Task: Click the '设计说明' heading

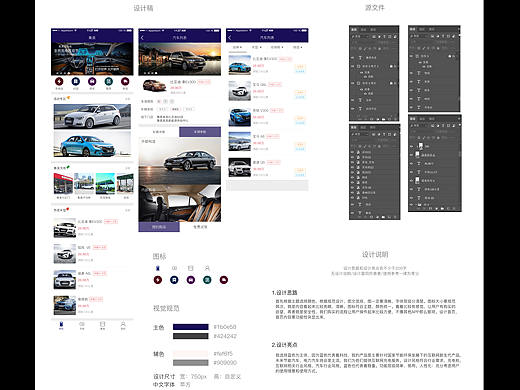Action: point(375,255)
